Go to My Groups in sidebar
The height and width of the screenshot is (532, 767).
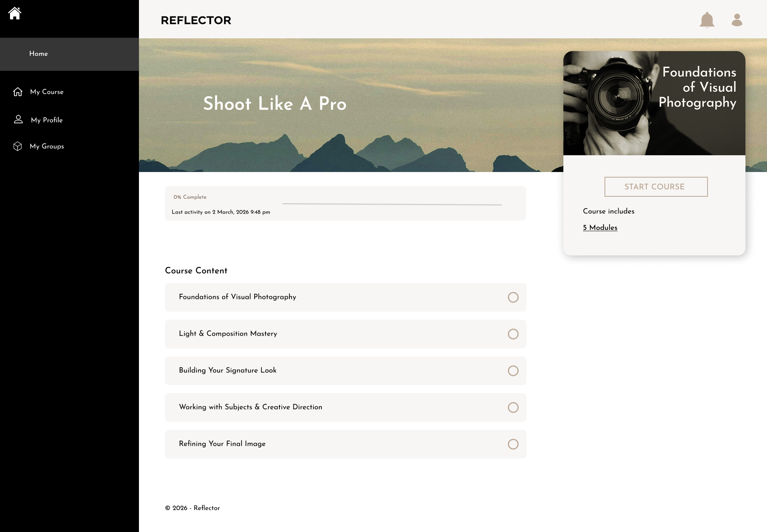click(47, 146)
